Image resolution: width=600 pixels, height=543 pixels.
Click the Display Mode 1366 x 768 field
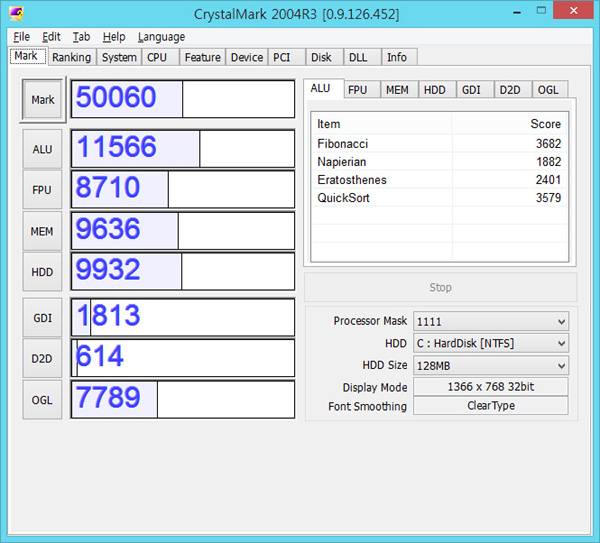coord(491,386)
